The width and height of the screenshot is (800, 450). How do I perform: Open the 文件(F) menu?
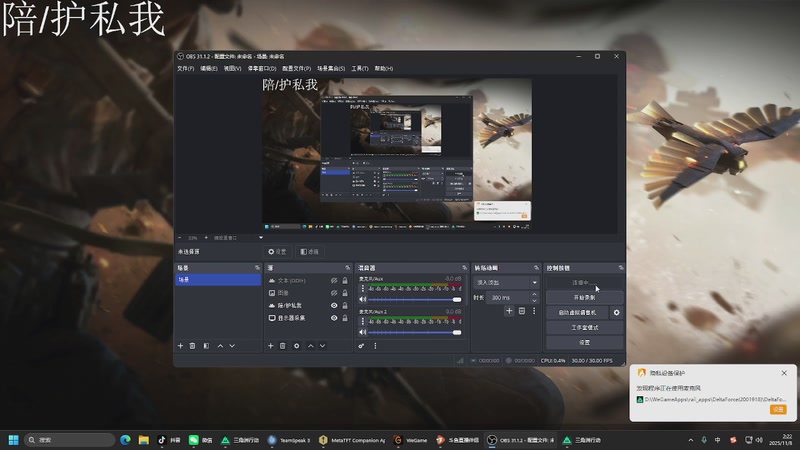pyautogui.click(x=185, y=68)
